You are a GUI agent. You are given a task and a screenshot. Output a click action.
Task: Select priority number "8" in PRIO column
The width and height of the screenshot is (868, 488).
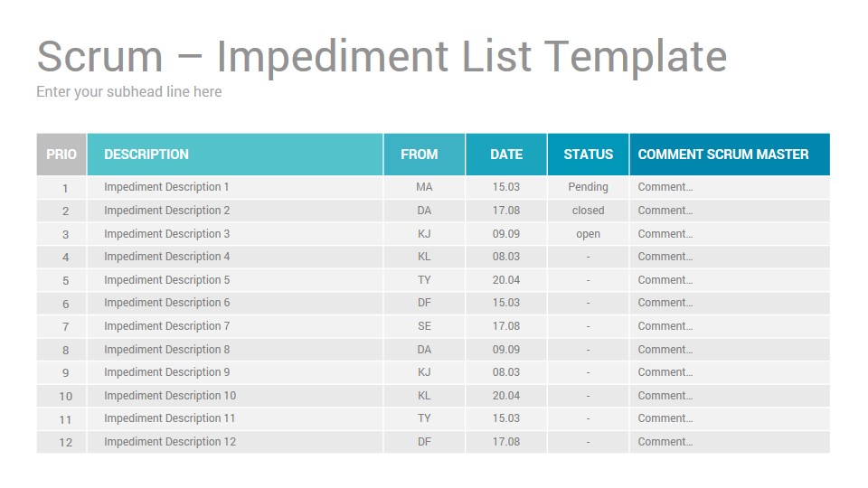[65, 351]
